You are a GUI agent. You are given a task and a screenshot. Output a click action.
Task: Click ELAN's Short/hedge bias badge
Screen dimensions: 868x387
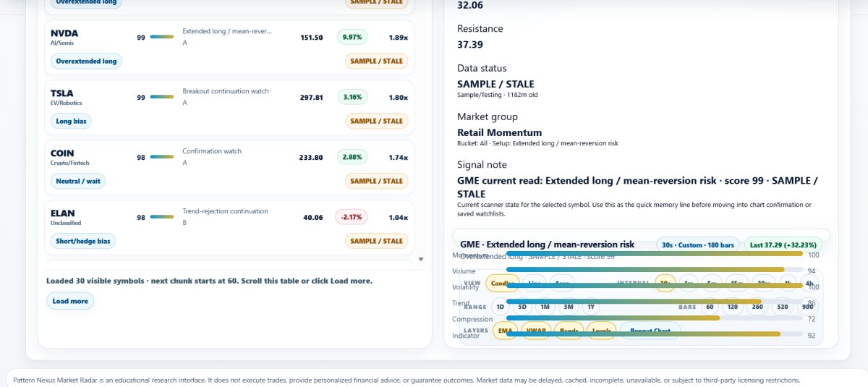83,242
